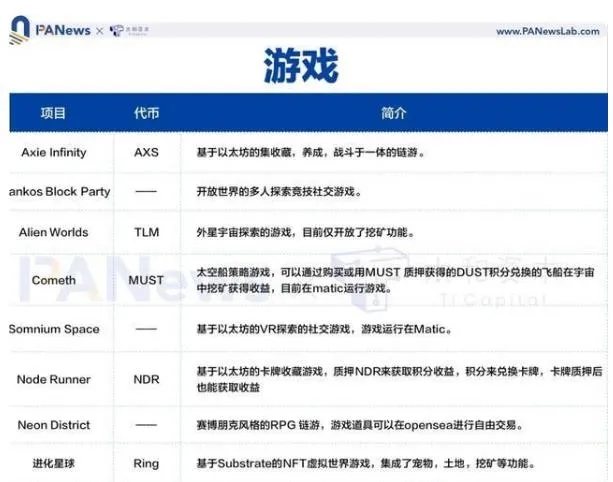Open the www.PANewsLab.com link
Screen dimensions: 613x482
coord(548,31)
